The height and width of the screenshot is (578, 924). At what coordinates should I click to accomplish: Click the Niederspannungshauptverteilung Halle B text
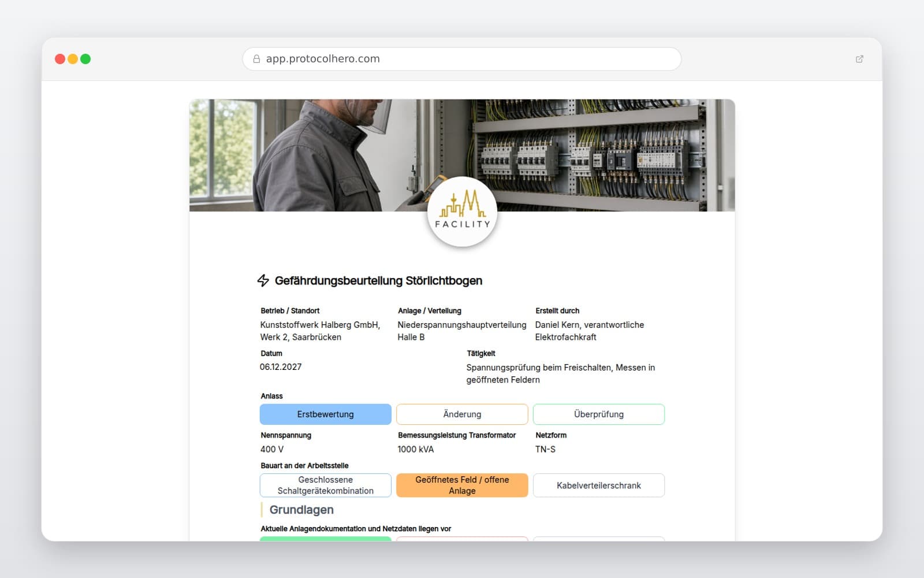coord(462,331)
